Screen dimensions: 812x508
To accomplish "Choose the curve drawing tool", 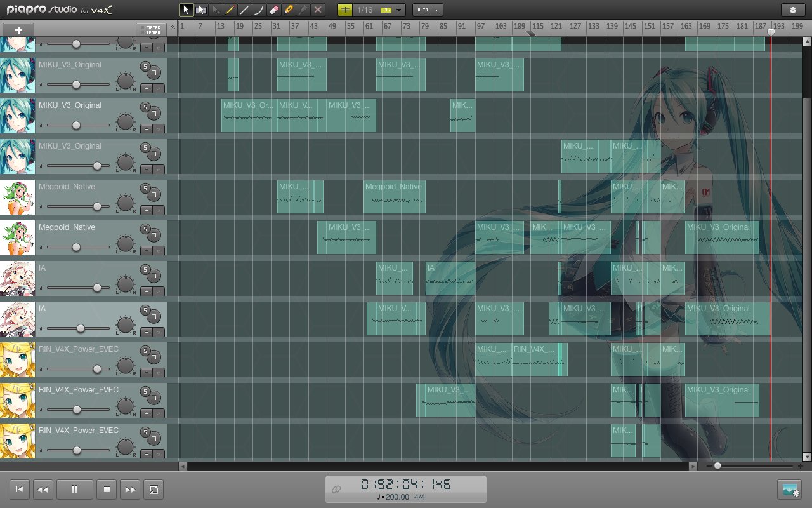I will [259, 10].
